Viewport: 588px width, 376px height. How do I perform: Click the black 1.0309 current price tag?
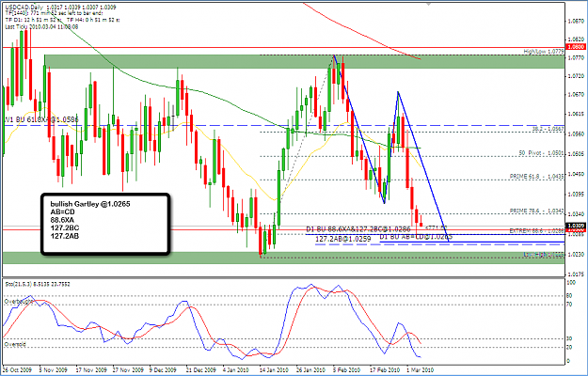(576, 226)
